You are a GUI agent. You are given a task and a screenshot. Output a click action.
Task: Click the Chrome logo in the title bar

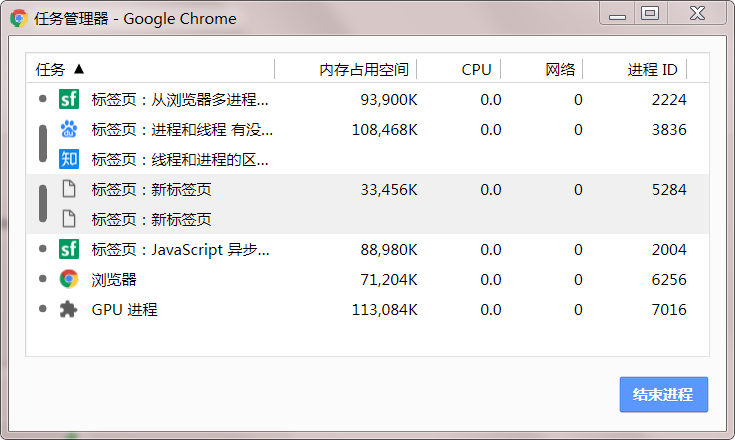[x=18, y=18]
